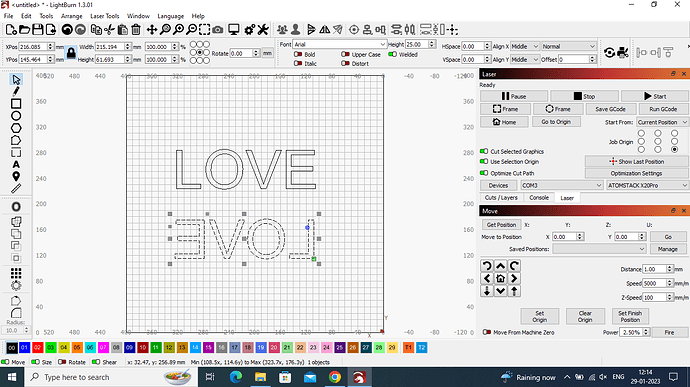Click the Set Origin button

pos(540,316)
